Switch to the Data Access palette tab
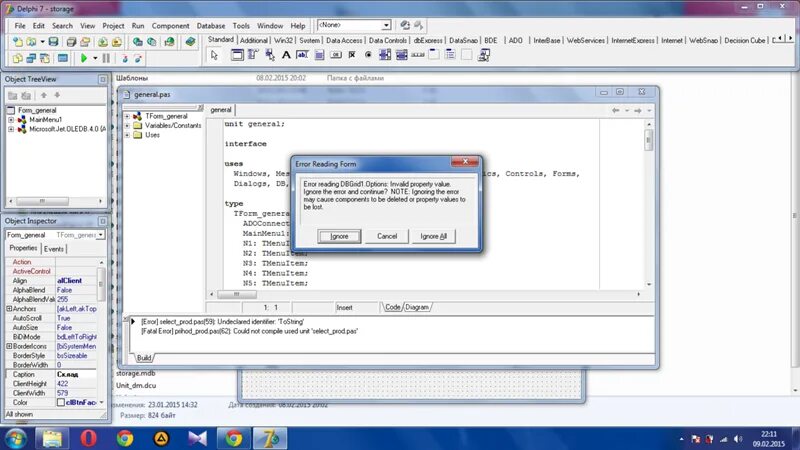800x450 pixels. (x=344, y=40)
